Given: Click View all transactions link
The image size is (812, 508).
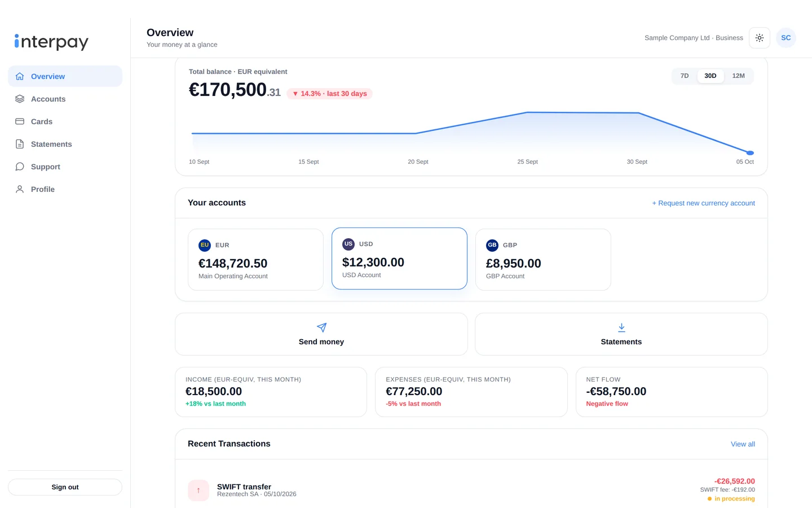Looking at the screenshot, I should pyautogui.click(x=743, y=444).
